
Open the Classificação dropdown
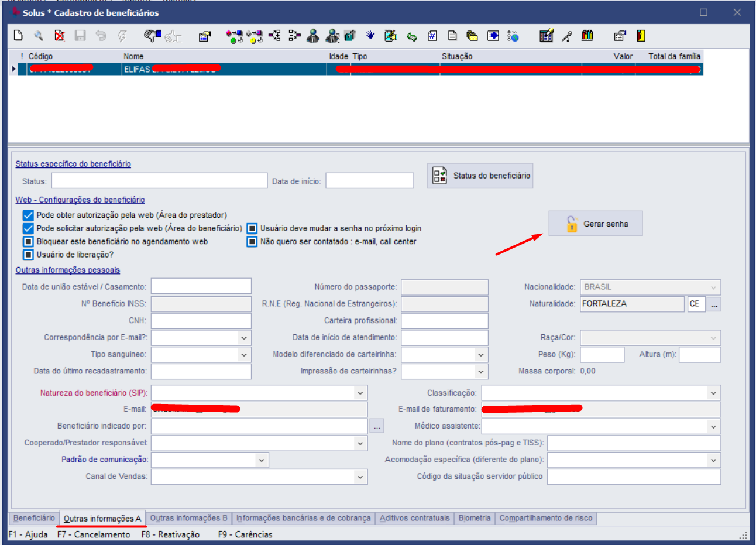(x=713, y=393)
